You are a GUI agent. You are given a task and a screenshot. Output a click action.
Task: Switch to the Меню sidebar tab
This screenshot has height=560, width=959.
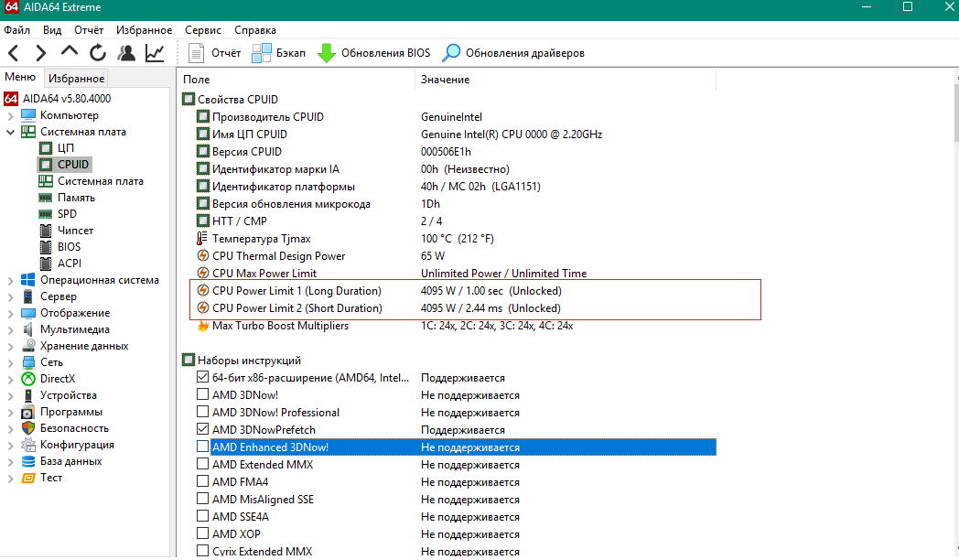point(20,77)
